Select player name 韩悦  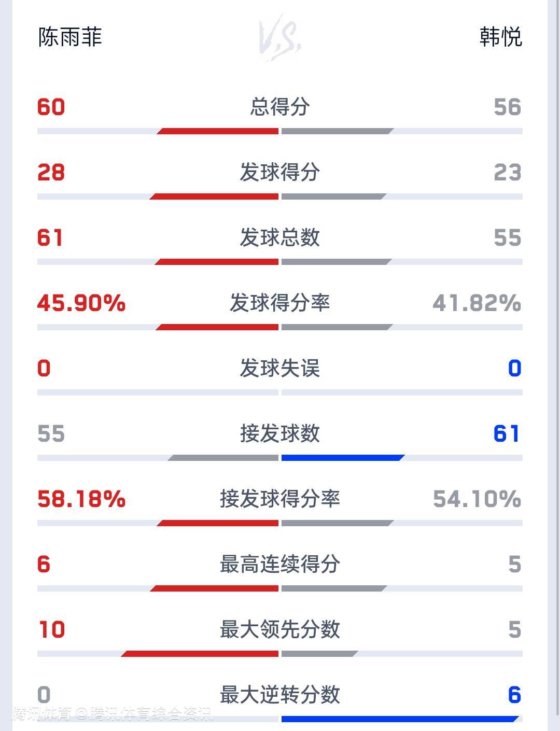(500, 37)
